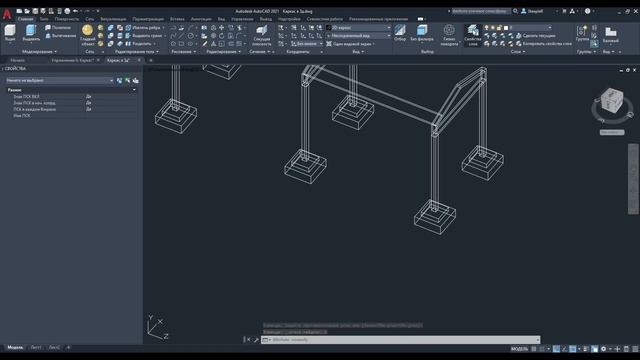Screen dimensions: 640x360
Task: Switch to the Поверхность ribbon tab
Action: (67, 19)
